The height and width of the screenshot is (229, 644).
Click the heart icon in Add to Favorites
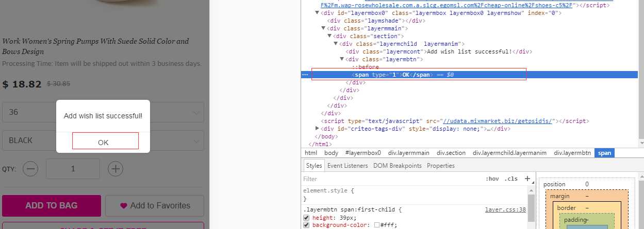[x=124, y=206]
